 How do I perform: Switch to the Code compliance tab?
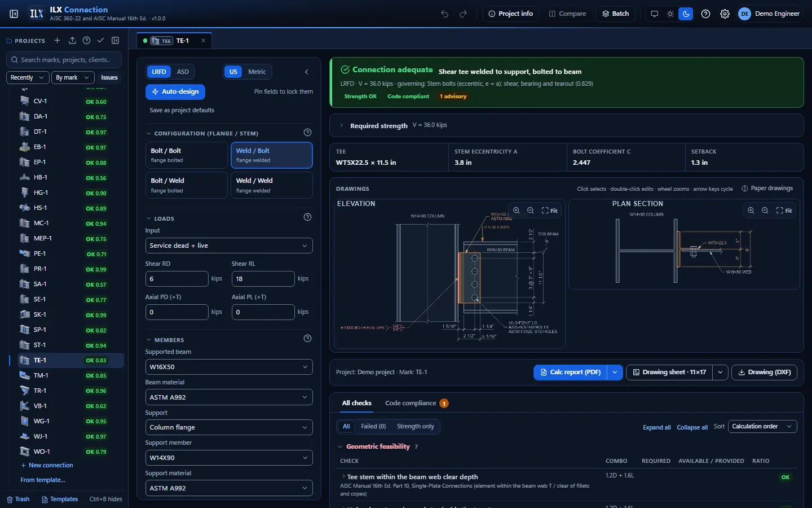click(x=416, y=404)
